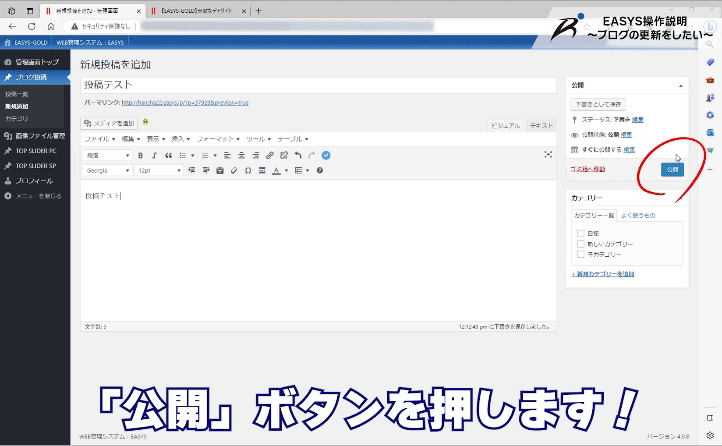Click the browser refresh button
Screen dimensions: 722x446
pos(31,26)
